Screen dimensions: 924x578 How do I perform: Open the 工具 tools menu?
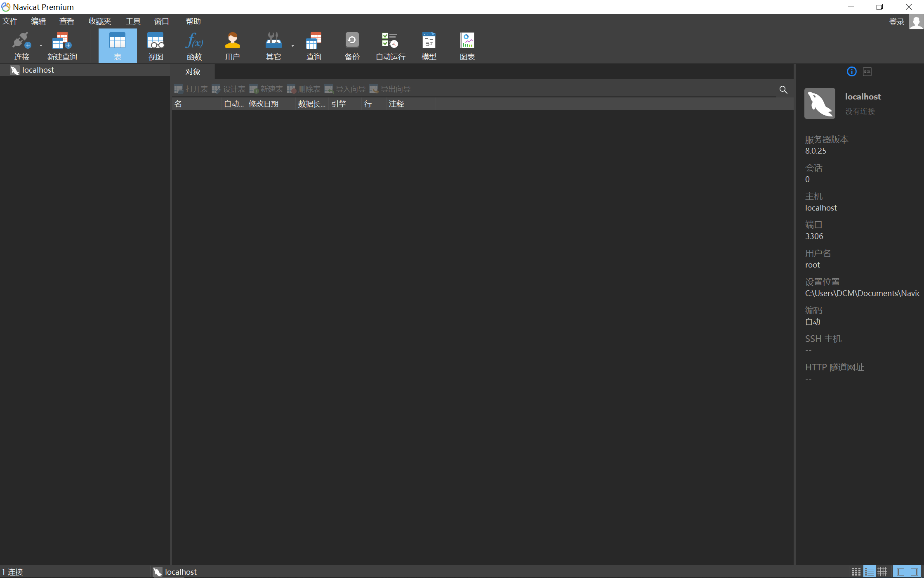[x=133, y=21]
